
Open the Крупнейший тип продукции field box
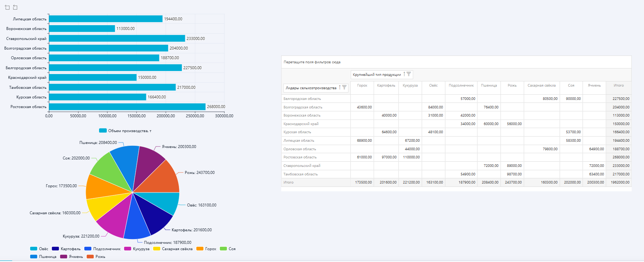pos(377,75)
